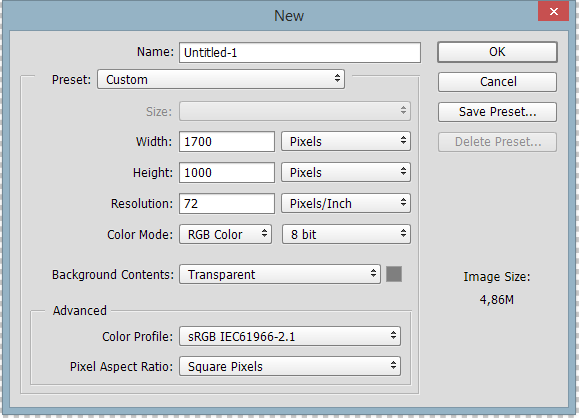The height and width of the screenshot is (418, 579).
Task: Open Pixel Aspect Ratio Square Pixels dropdown
Action: pyautogui.click(x=290, y=366)
